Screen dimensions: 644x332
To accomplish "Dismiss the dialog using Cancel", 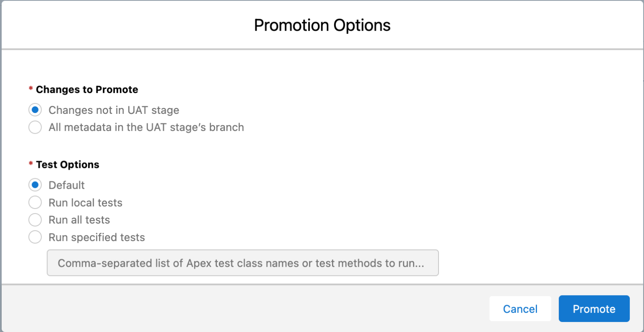I will (x=520, y=309).
